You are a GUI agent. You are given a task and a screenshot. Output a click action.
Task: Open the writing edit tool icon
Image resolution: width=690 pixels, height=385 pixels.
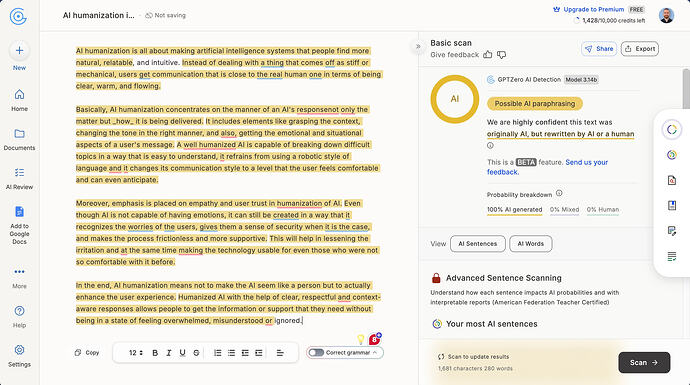pyautogui.click(x=672, y=231)
